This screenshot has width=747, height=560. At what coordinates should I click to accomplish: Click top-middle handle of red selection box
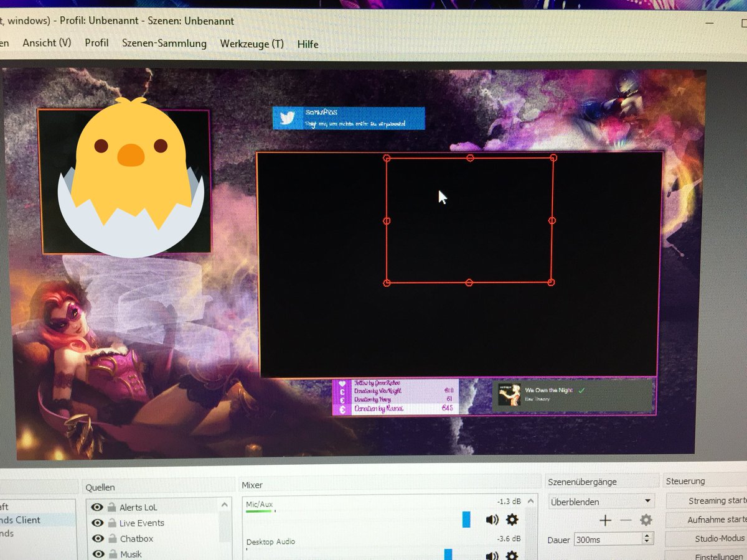coord(470,157)
